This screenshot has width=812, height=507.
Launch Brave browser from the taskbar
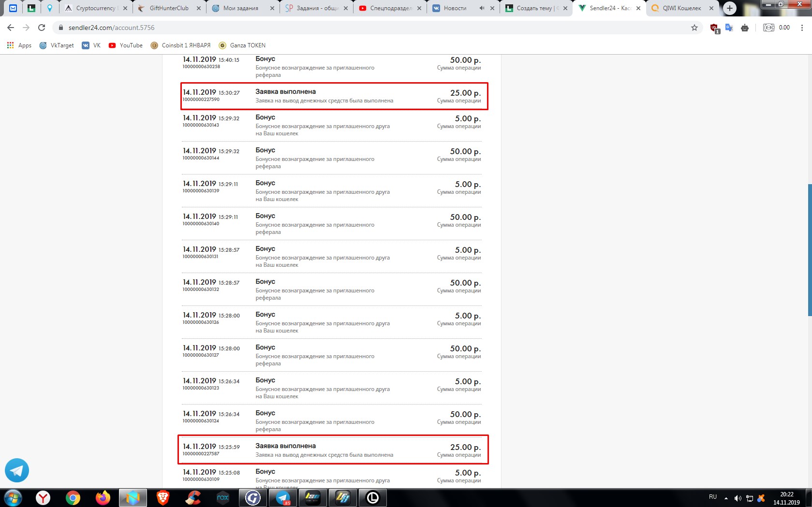tap(163, 497)
